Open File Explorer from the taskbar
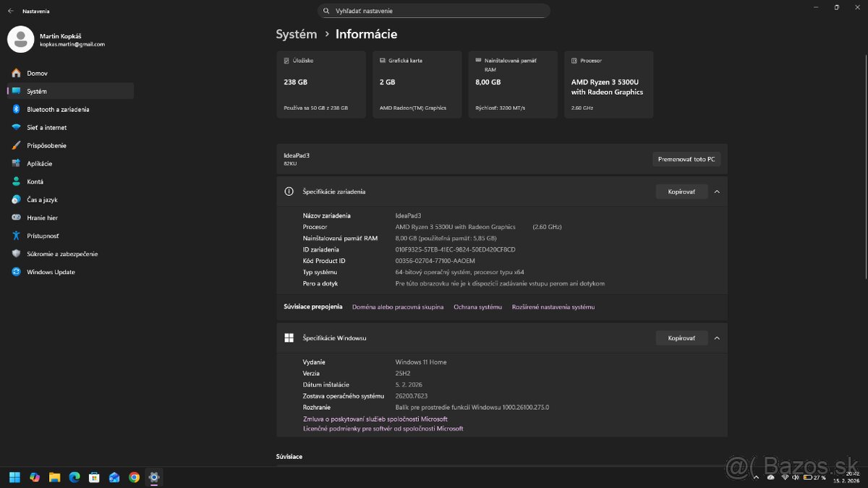 54,477
